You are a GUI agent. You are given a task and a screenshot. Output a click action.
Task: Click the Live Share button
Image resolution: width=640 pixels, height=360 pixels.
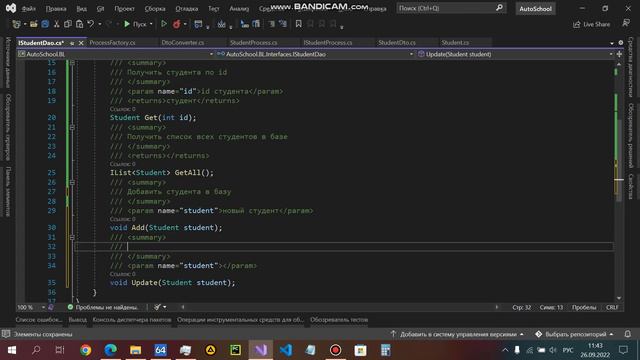tap(591, 24)
